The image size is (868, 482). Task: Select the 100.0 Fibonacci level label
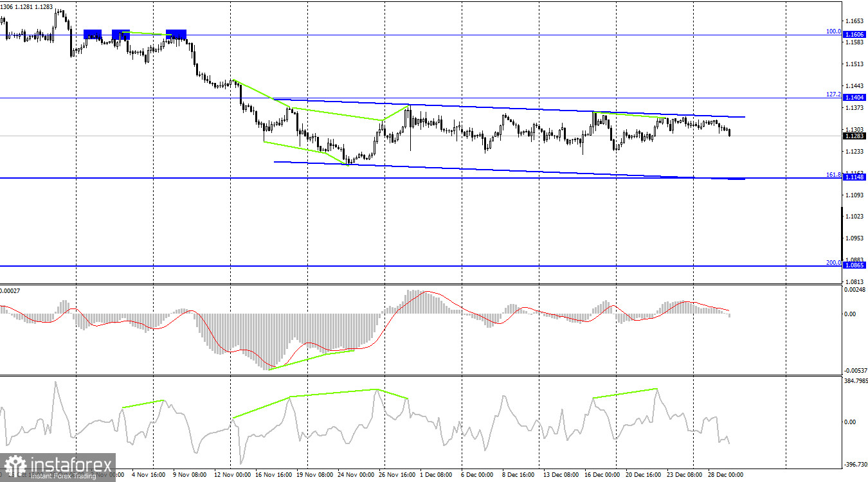point(835,31)
